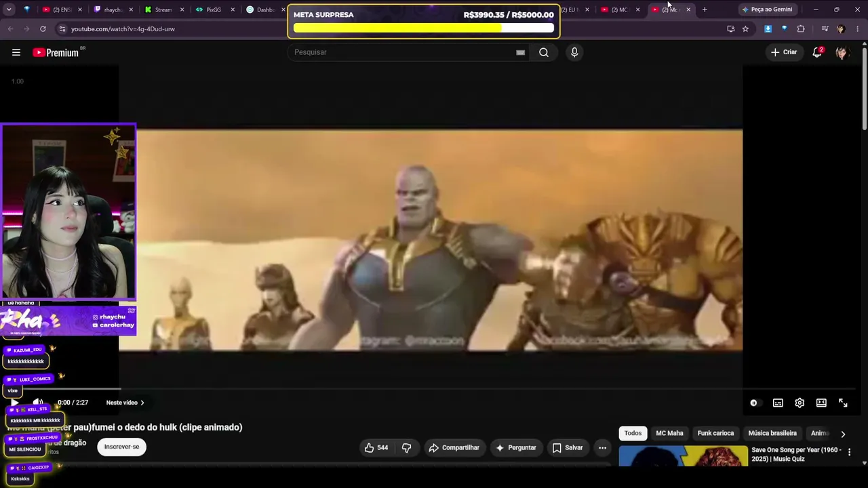868x488 pixels.
Task: Open YouTube notifications bell
Action: point(817,52)
